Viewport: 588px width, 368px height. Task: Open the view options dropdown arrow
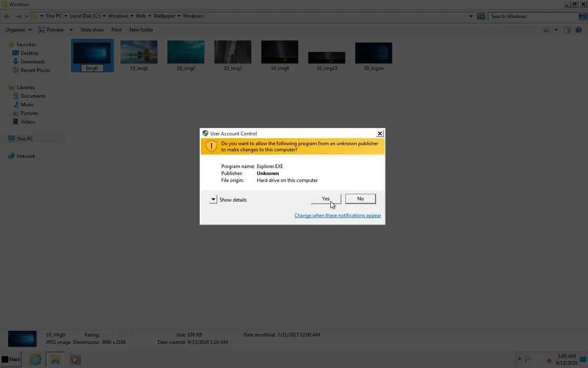click(556, 30)
